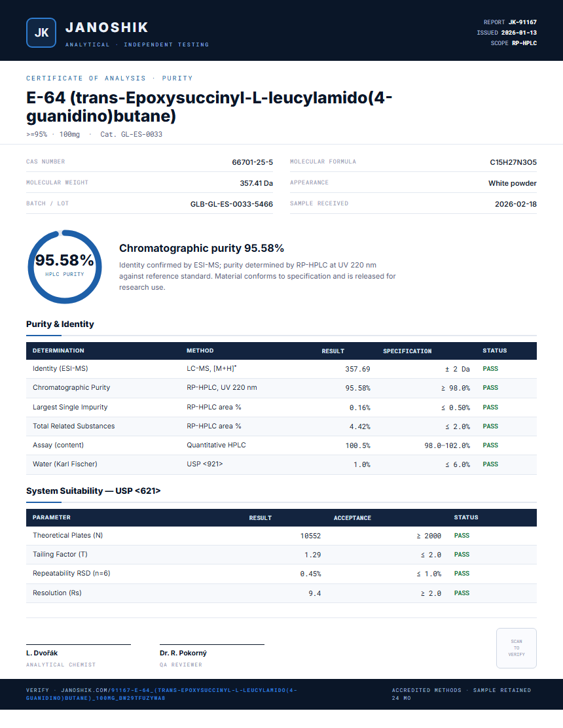Click the reviewer name Dr. R. Pokorný
This screenshot has height=728, width=563.
coord(183,653)
